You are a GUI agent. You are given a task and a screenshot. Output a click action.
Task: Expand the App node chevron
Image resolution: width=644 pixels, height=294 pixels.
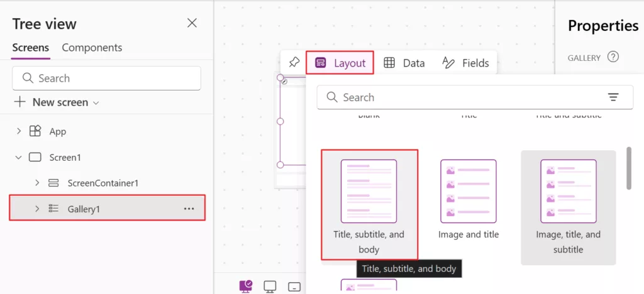(x=18, y=131)
